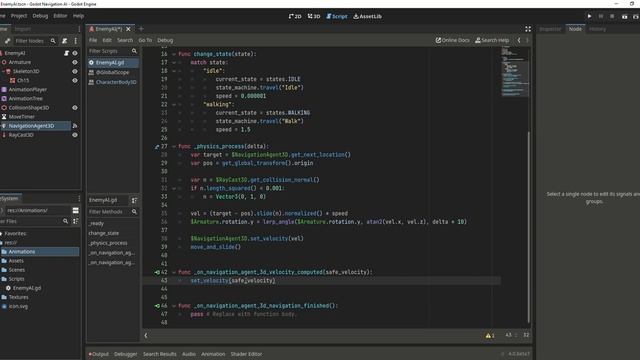This screenshot has width=640, height=360.
Task: Open the script attached to EnemyAI node
Action: 66,53
